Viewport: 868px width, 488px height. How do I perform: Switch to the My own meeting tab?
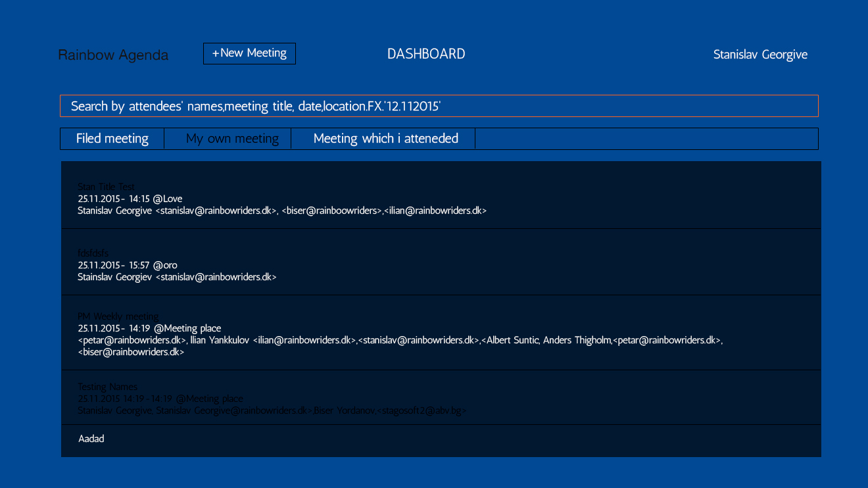tap(228, 139)
